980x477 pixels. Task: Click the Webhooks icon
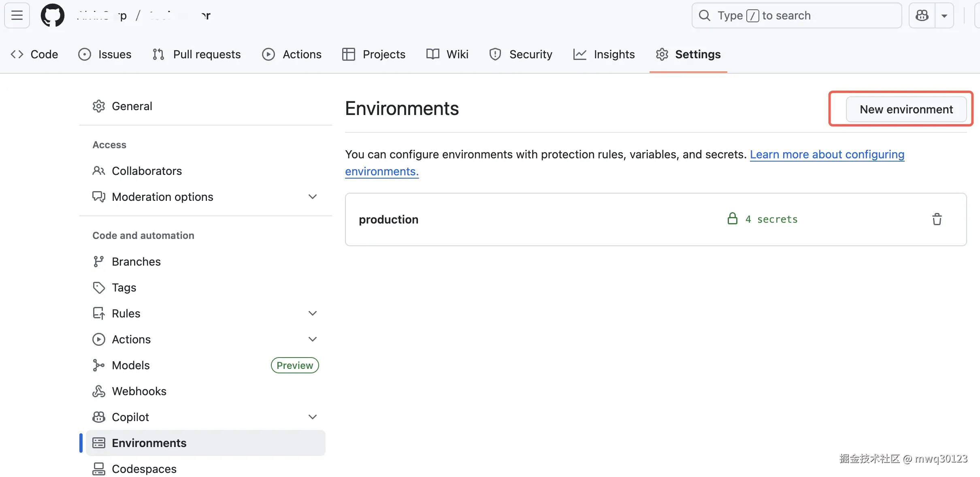pyautogui.click(x=99, y=391)
